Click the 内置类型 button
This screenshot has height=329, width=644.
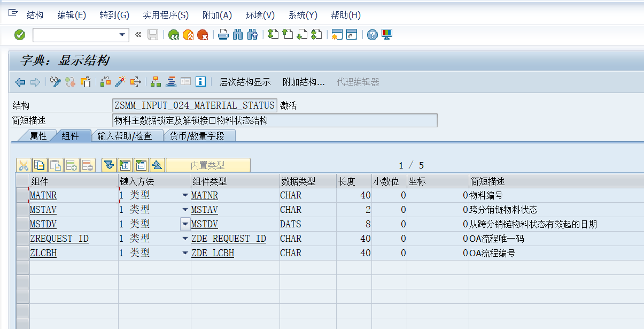coord(208,165)
